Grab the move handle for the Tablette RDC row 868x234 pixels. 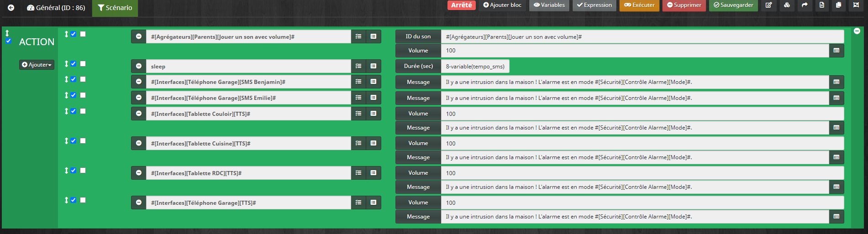(67, 170)
